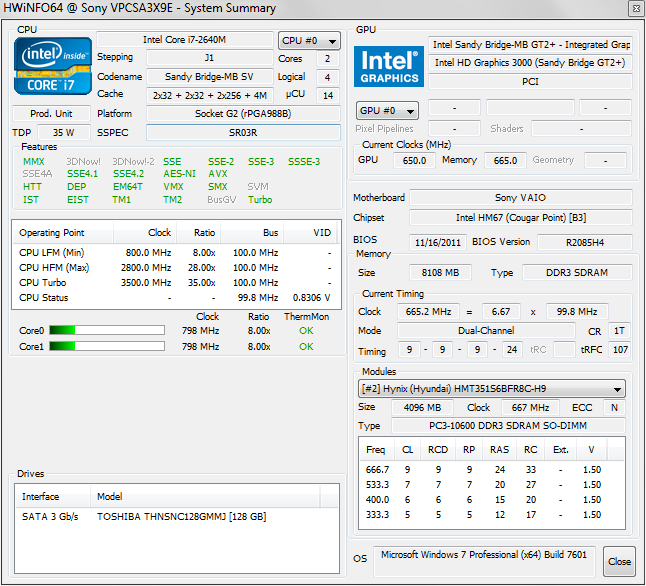Click the CR value 1T
The width and height of the screenshot is (646, 586).
pyautogui.click(x=619, y=331)
